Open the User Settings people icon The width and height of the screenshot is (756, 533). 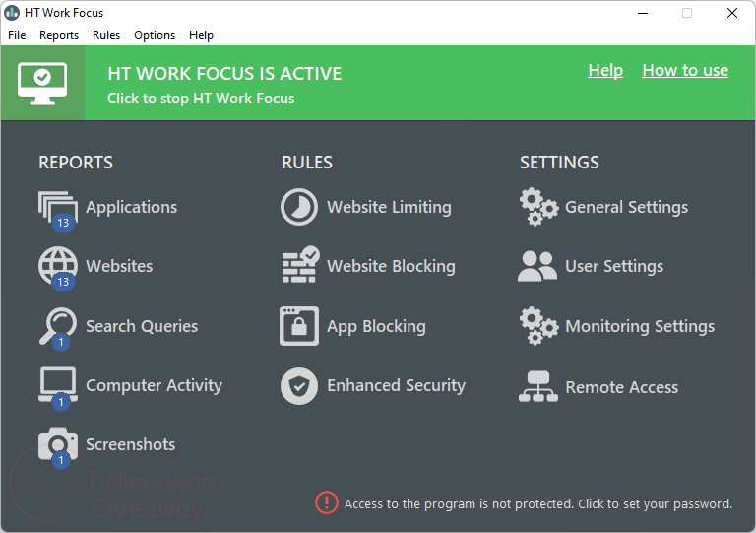[537, 266]
